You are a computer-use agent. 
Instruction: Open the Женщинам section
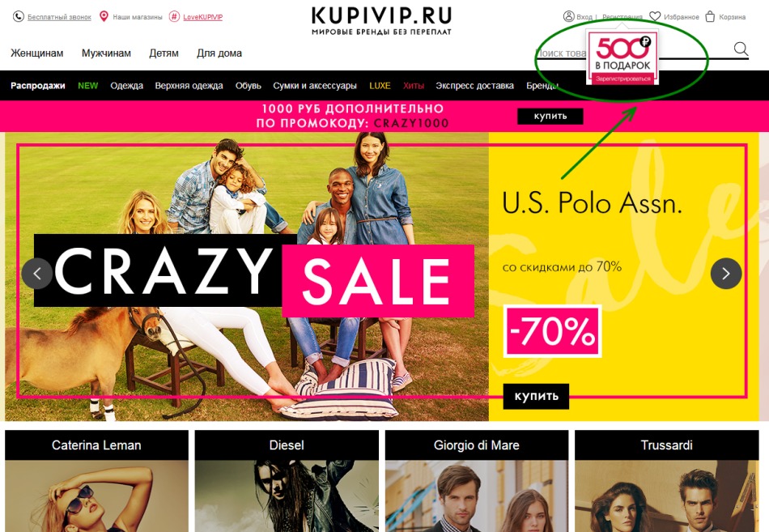[36, 53]
